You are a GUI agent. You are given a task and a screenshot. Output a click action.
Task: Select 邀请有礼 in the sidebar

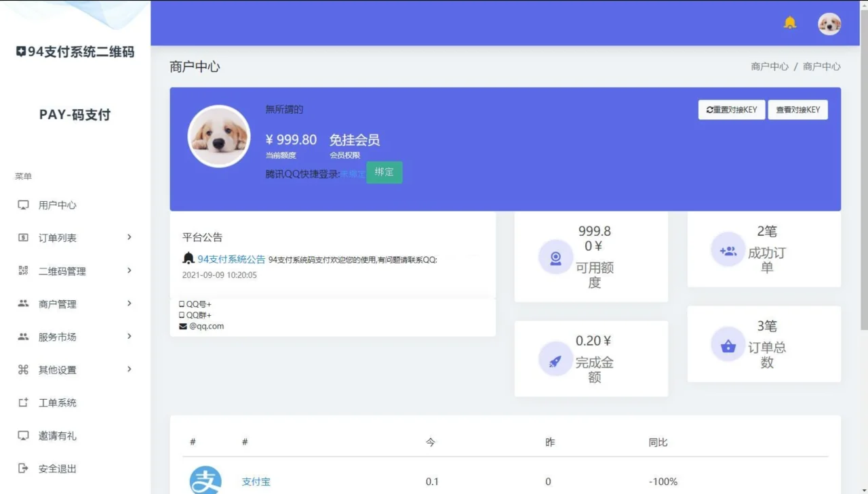pyautogui.click(x=58, y=436)
